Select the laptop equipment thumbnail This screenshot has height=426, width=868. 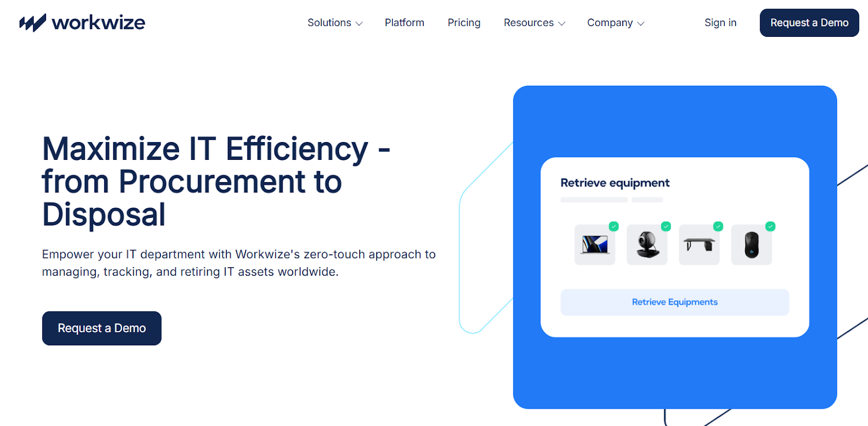pyautogui.click(x=595, y=245)
